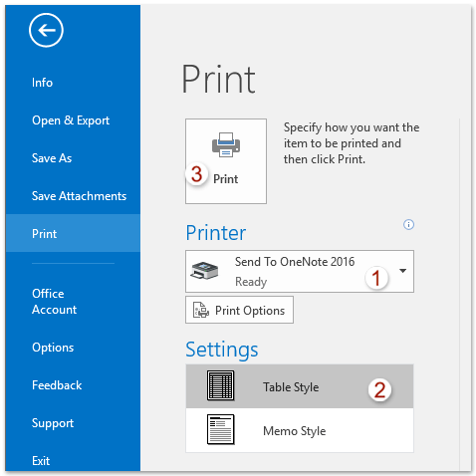This screenshot has width=476, height=476.
Task: Open the Open & Export menu item
Action: coord(71,120)
